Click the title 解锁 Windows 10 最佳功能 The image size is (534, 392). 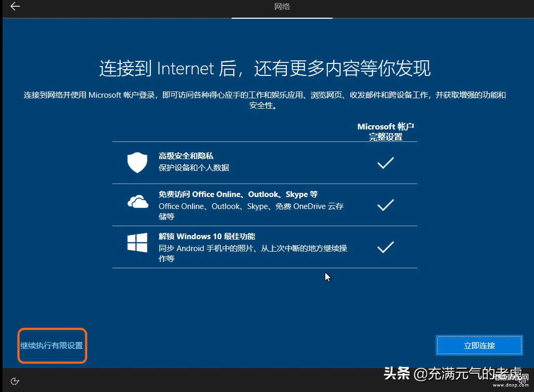coord(207,237)
